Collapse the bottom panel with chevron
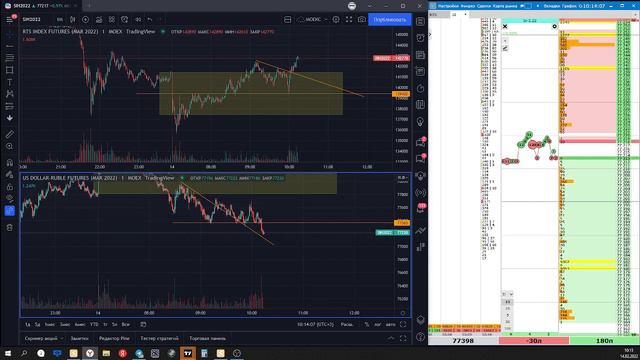640x360 pixels. pos(391,338)
